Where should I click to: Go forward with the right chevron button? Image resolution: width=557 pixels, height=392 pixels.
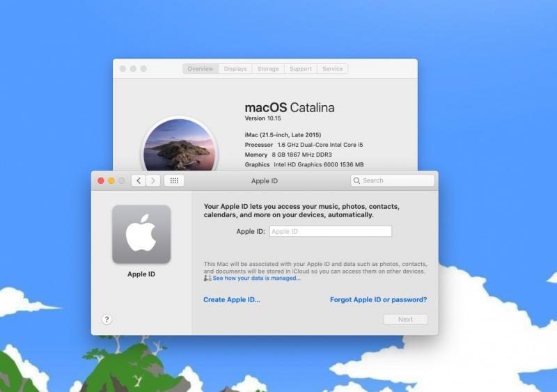153,181
